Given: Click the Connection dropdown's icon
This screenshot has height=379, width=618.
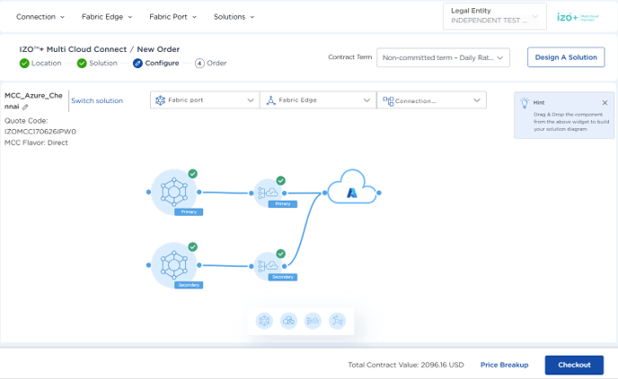Looking at the screenshot, I should (x=388, y=101).
